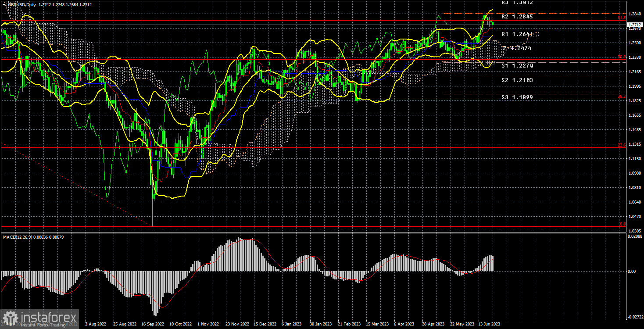Select the R2 1.2845 pivot label
This screenshot has height=329, width=644.
(x=517, y=17)
